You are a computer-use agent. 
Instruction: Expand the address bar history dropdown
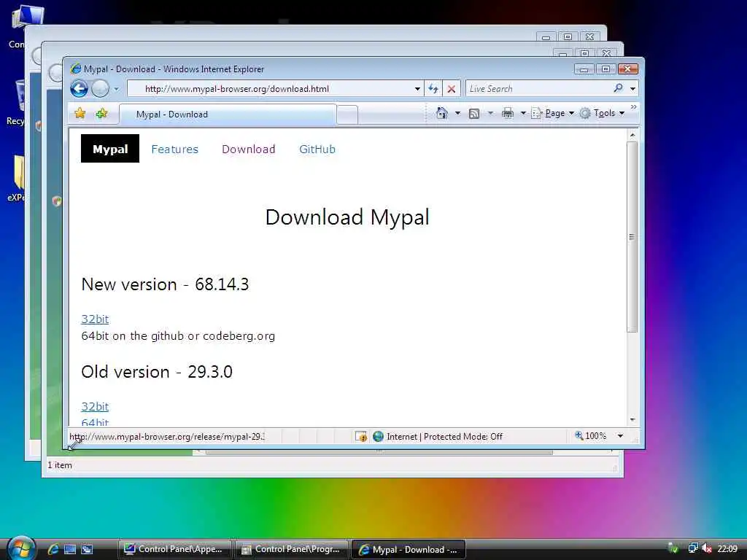417,88
